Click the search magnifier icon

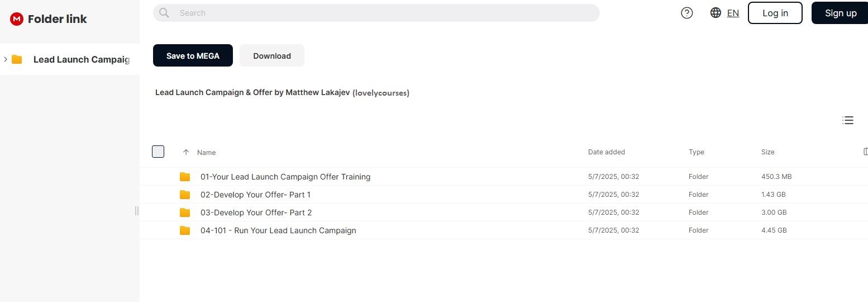coord(164,13)
